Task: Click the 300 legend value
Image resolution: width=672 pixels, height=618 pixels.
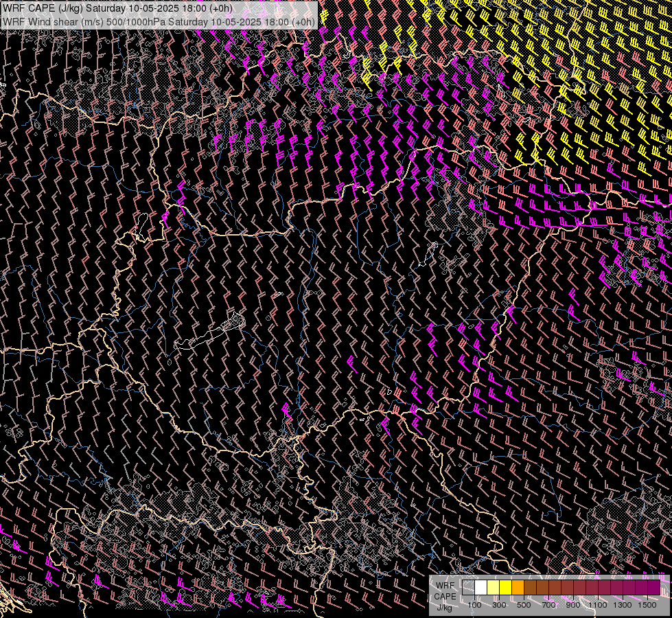Action: 499,605
